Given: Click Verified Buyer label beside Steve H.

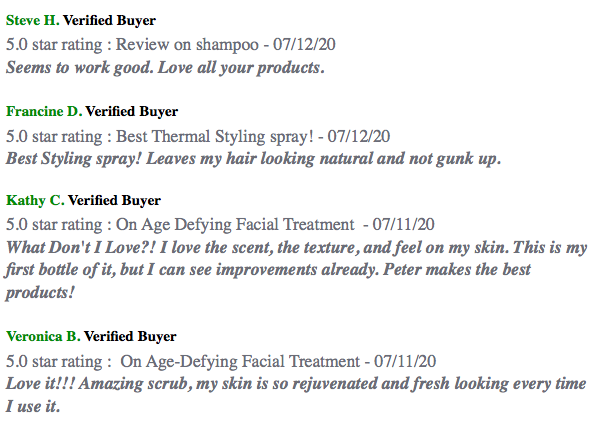Looking at the screenshot, I should (x=109, y=21).
